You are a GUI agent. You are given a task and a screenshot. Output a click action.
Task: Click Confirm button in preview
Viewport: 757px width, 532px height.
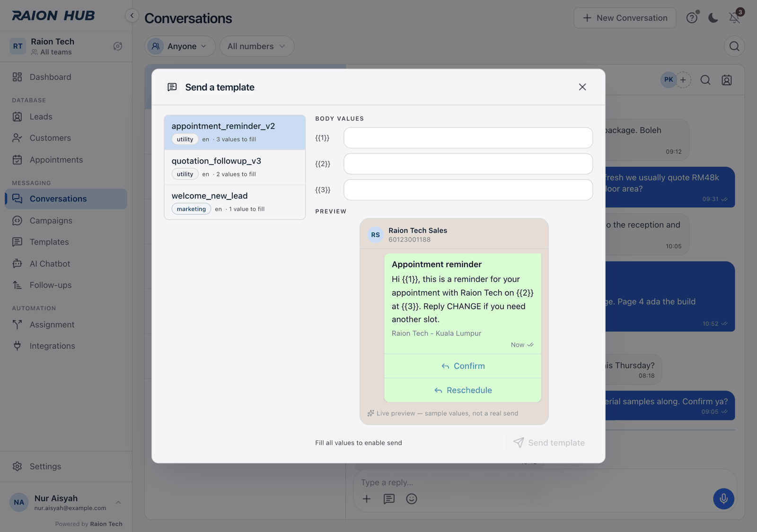pyautogui.click(x=463, y=366)
